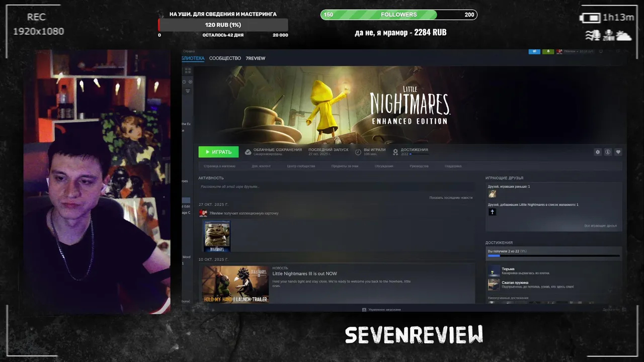Open green notifications bell button
Viewport: 644px width, 362px height.
pos(548,51)
